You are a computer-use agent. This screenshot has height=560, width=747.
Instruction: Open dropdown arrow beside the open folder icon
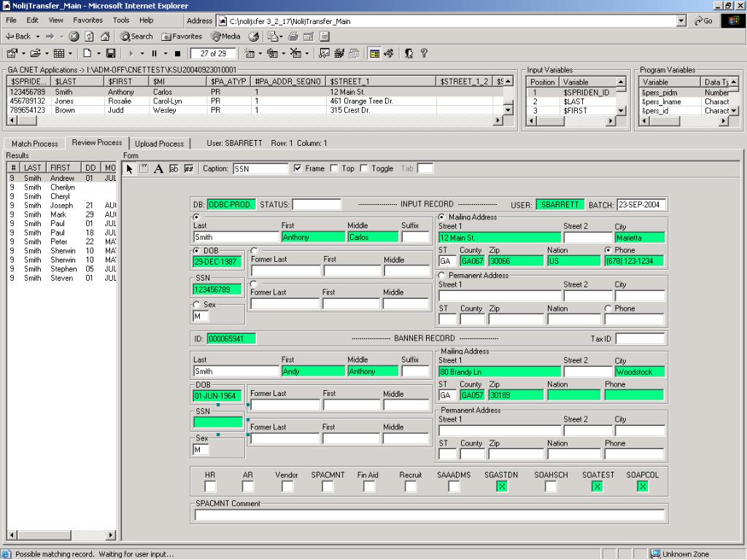46,53
